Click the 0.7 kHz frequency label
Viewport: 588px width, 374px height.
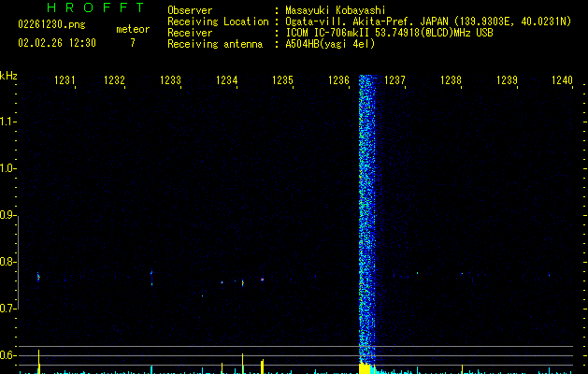click(7, 309)
